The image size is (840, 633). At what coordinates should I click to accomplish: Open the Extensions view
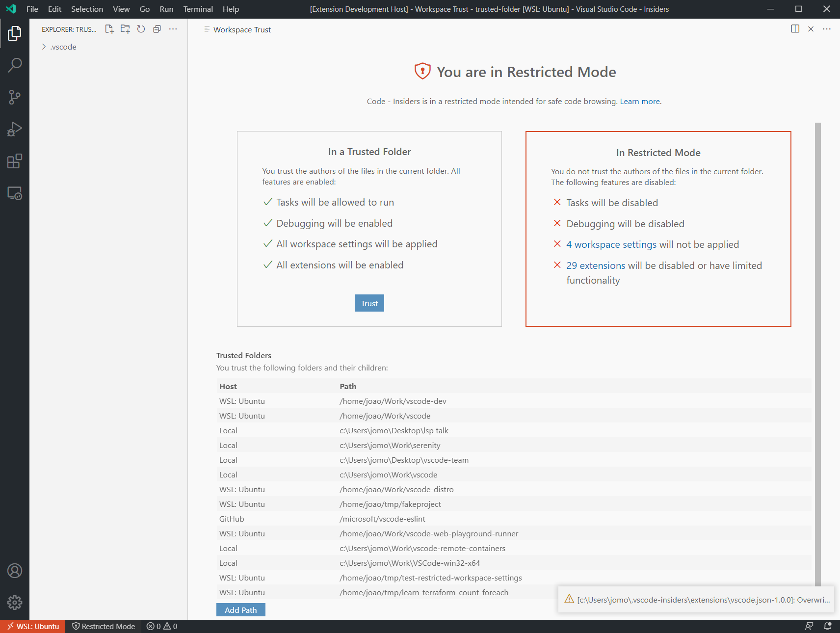pyautogui.click(x=15, y=161)
